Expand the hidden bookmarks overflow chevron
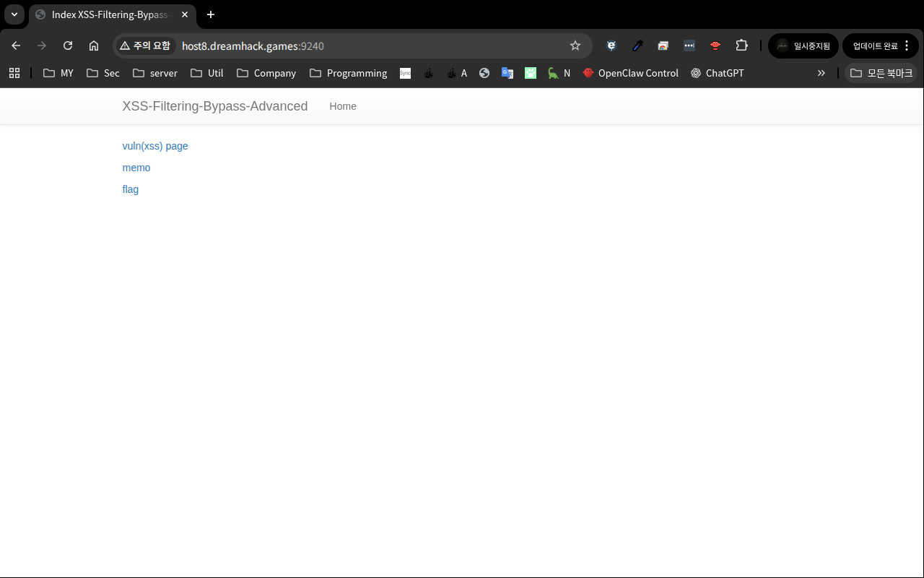The width and height of the screenshot is (924, 578). pyautogui.click(x=821, y=73)
